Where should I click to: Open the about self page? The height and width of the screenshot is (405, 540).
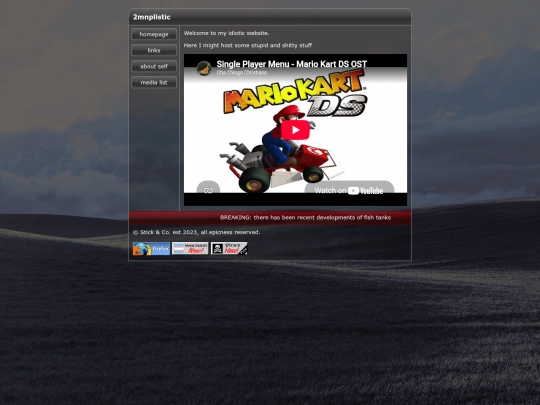(154, 66)
